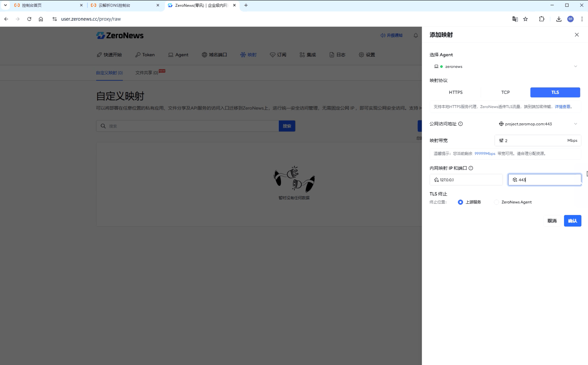
Task: Select the HTTPS mapping protocol
Action: (x=456, y=92)
